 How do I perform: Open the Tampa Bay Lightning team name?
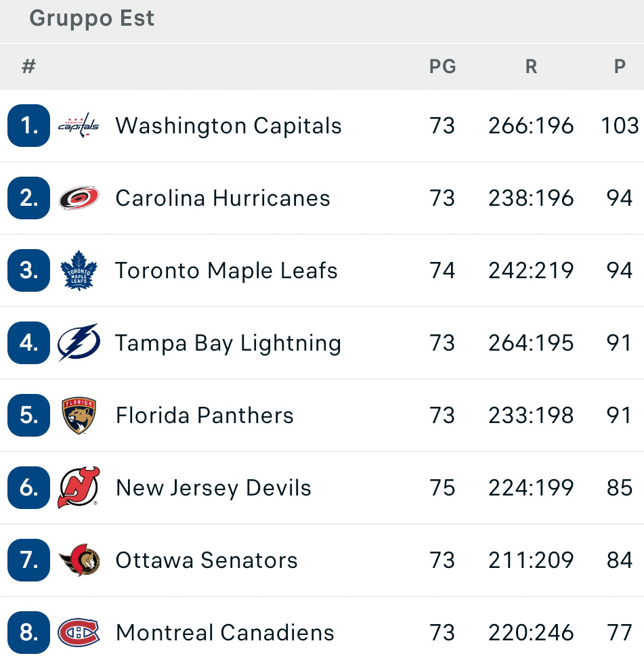point(228,343)
